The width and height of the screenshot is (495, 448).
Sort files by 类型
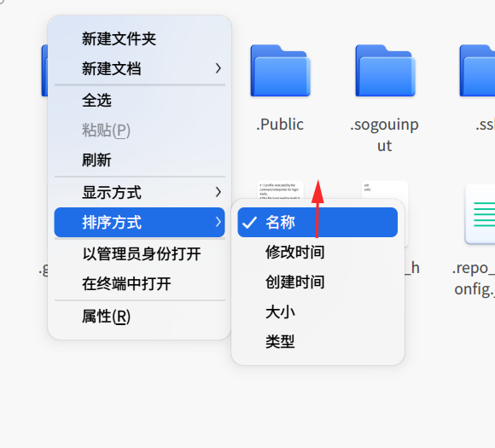coord(317,341)
